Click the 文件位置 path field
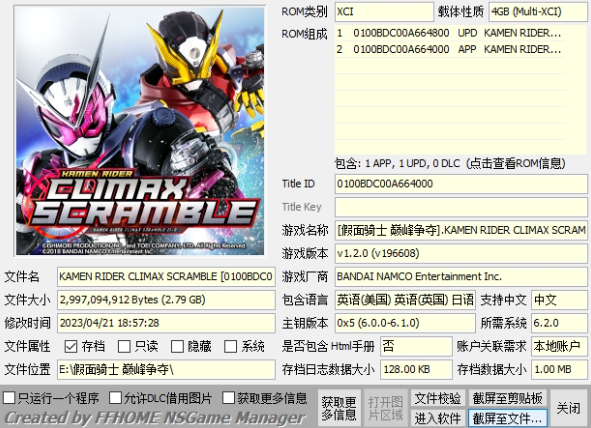591x428 pixels. 166,370
